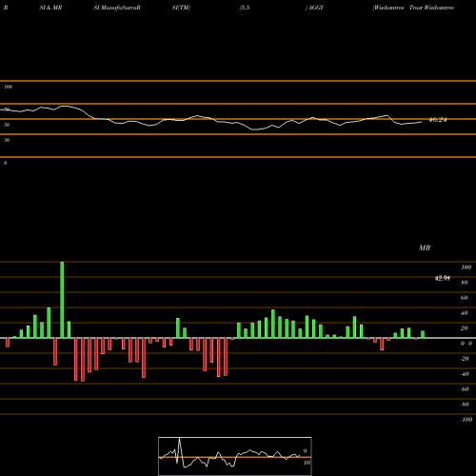Click the ") AGGY" ticker label

click(314, 8)
